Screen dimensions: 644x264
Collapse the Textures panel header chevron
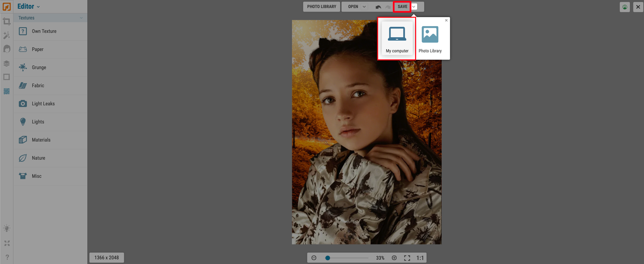[81, 18]
